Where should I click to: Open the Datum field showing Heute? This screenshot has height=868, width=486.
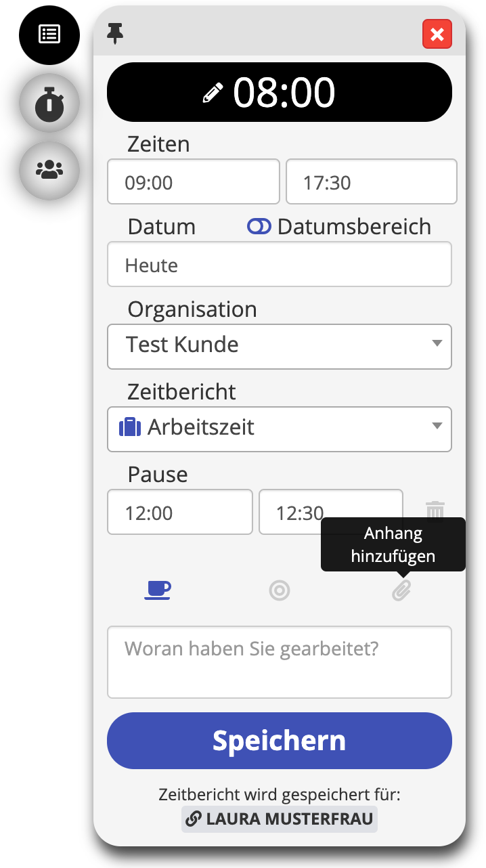coord(279,264)
